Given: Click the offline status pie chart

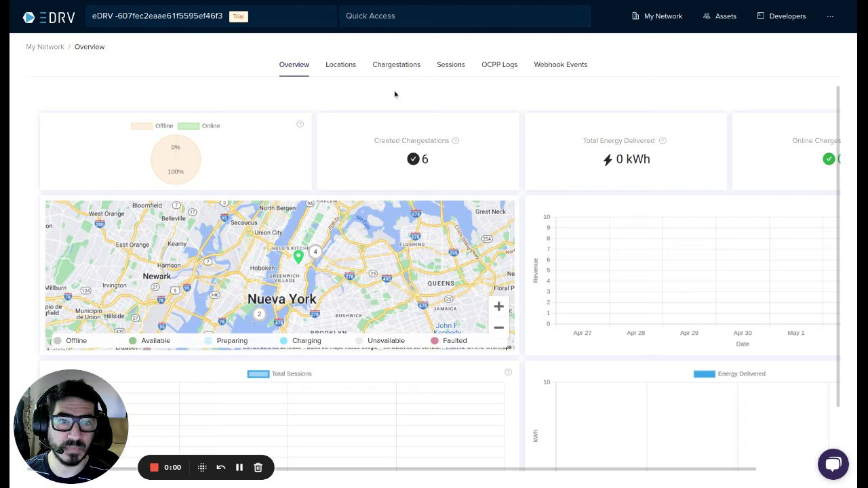Looking at the screenshot, I should pyautogui.click(x=176, y=159).
